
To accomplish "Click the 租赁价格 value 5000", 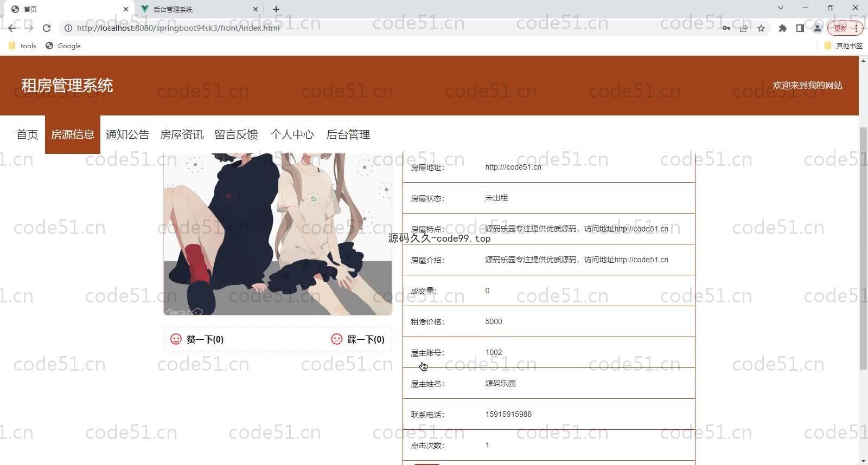I will coord(494,321).
